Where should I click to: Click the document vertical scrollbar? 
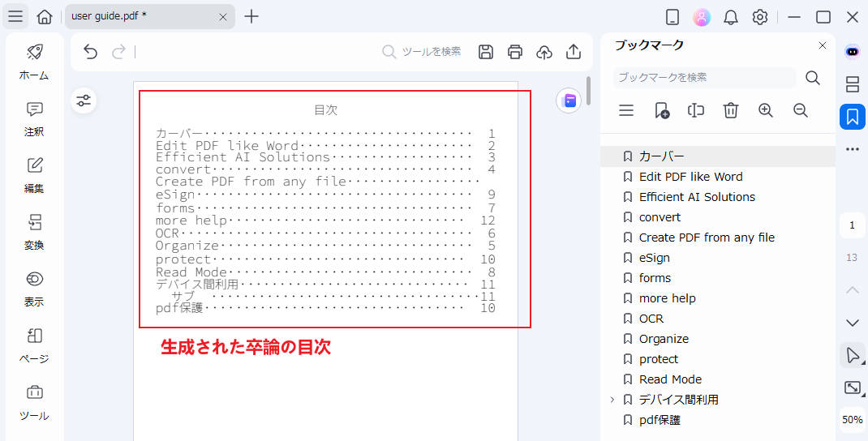(x=589, y=92)
